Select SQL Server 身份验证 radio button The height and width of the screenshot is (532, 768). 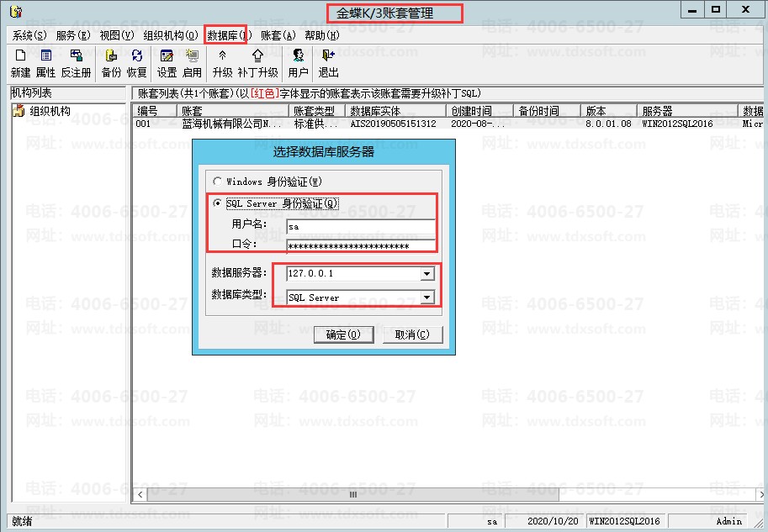point(217,203)
